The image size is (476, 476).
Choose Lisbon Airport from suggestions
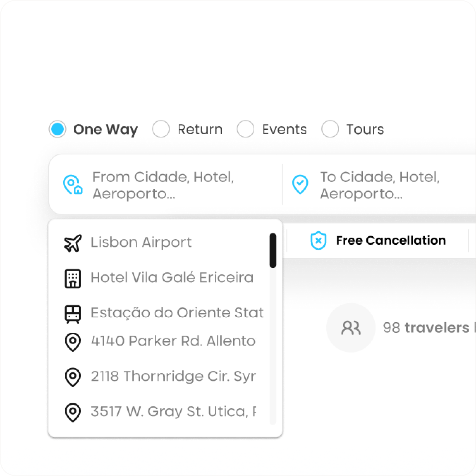141,242
